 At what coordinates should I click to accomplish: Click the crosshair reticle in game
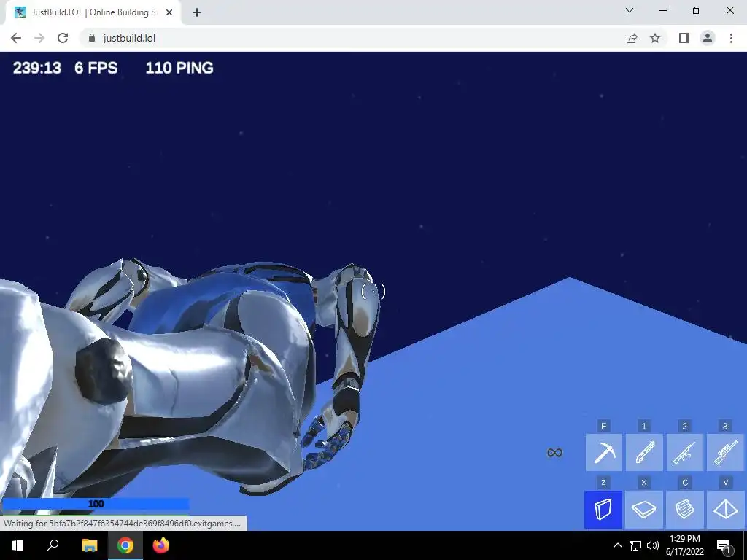[373, 291]
